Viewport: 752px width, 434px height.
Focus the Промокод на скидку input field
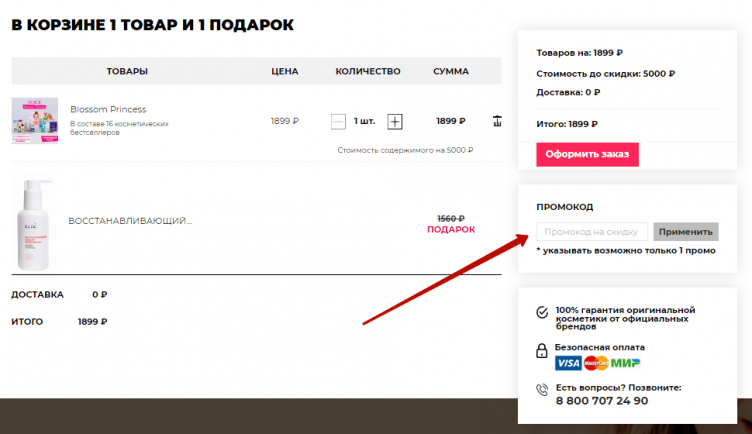point(592,232)
